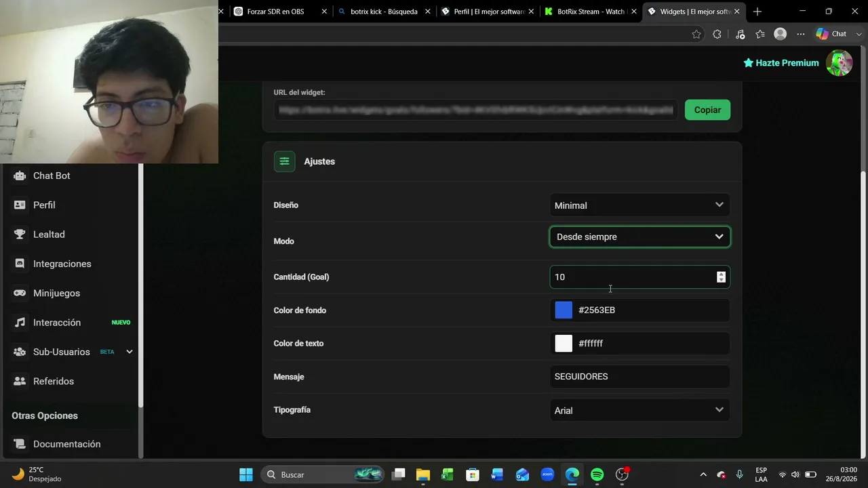
Task: Copy the widget URL with Copiar
Action: pyautogui.click(x=707, y=110)
